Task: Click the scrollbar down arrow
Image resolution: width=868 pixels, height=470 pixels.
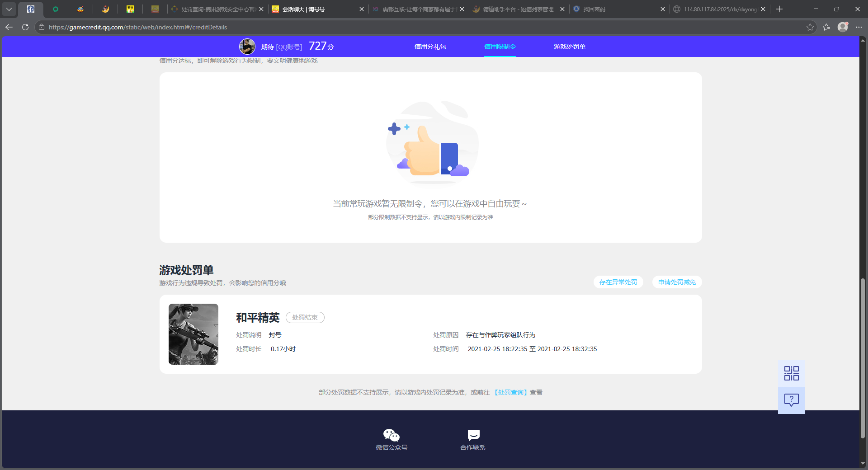Action: click(863, 463)
